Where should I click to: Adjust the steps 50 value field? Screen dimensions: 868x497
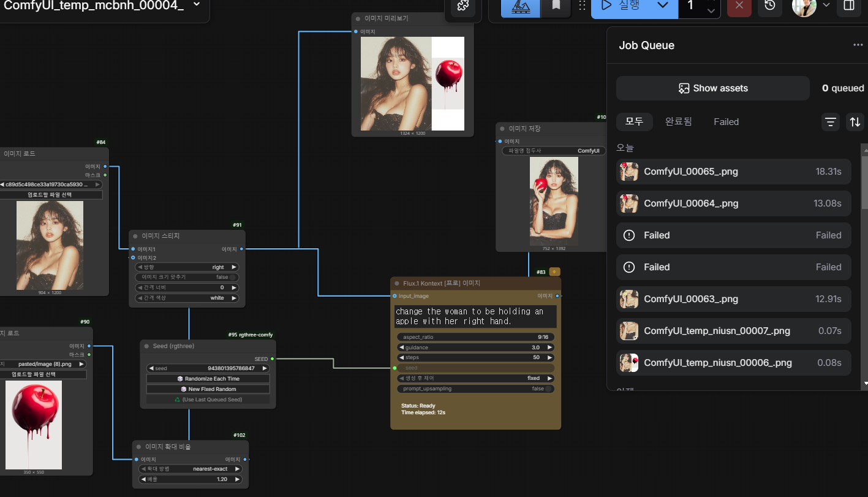[x=476, y=357]
